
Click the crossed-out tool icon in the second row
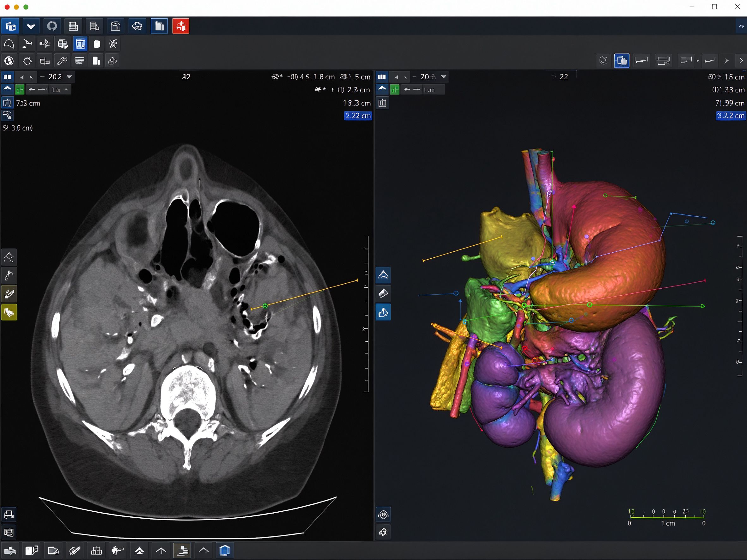(113, 44)
